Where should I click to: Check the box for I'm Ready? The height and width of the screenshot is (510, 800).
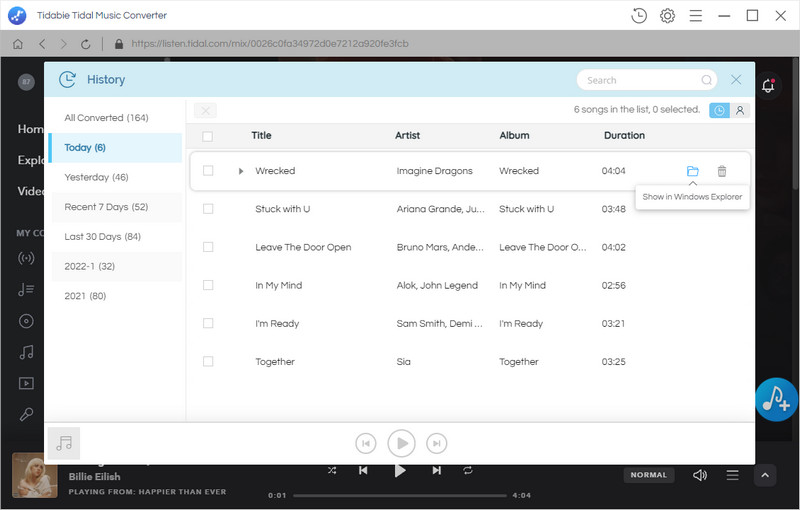coord(208,323)
